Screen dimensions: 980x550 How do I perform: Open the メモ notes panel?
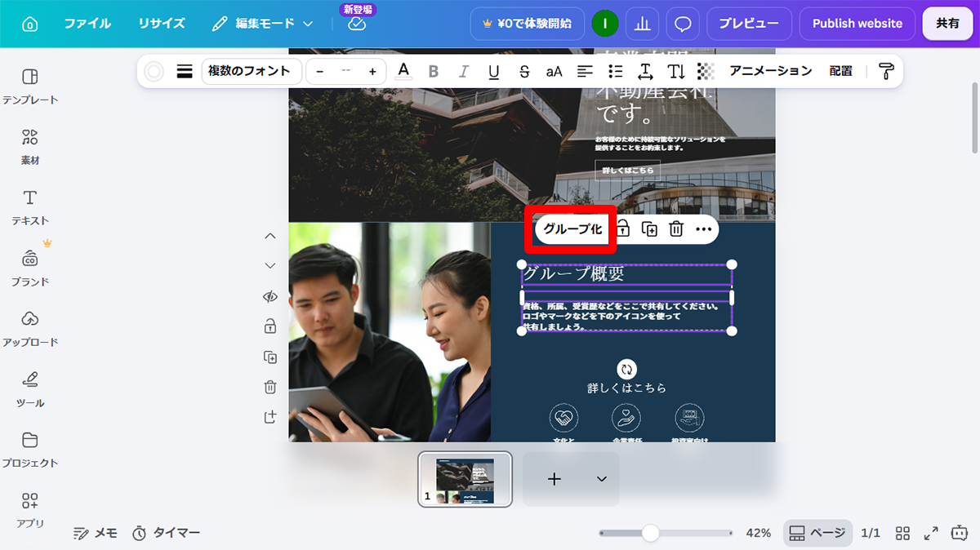[x=96, y=533]
